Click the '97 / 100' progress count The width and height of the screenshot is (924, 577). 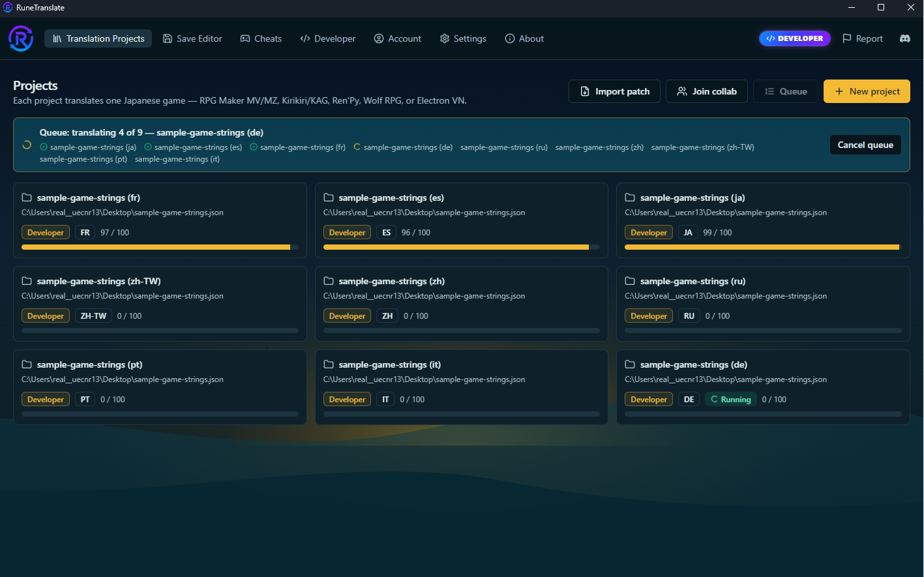click(115, 232)
